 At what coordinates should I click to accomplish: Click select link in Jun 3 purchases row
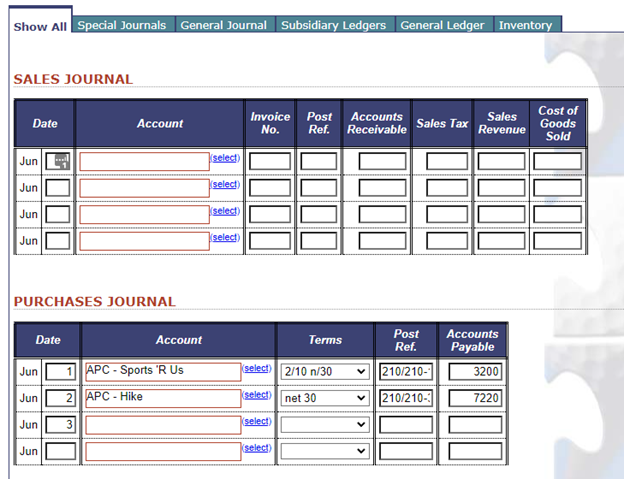tap(256, 421)
